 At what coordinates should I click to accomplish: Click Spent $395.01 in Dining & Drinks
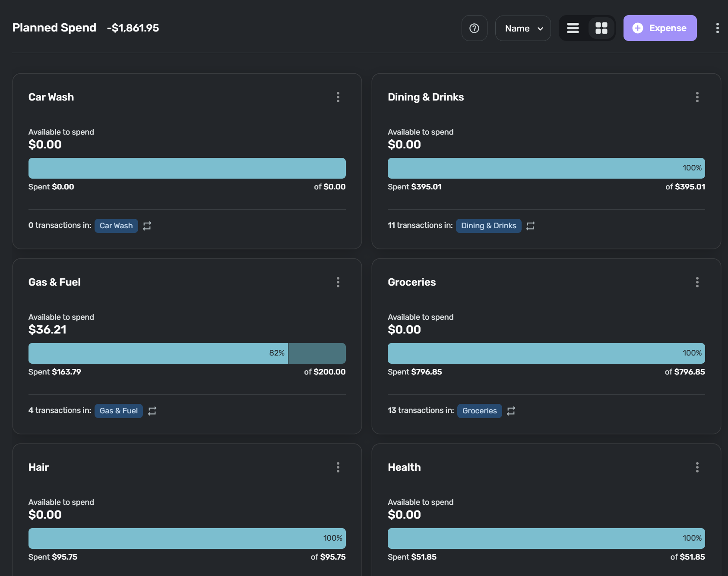[415, 187]
